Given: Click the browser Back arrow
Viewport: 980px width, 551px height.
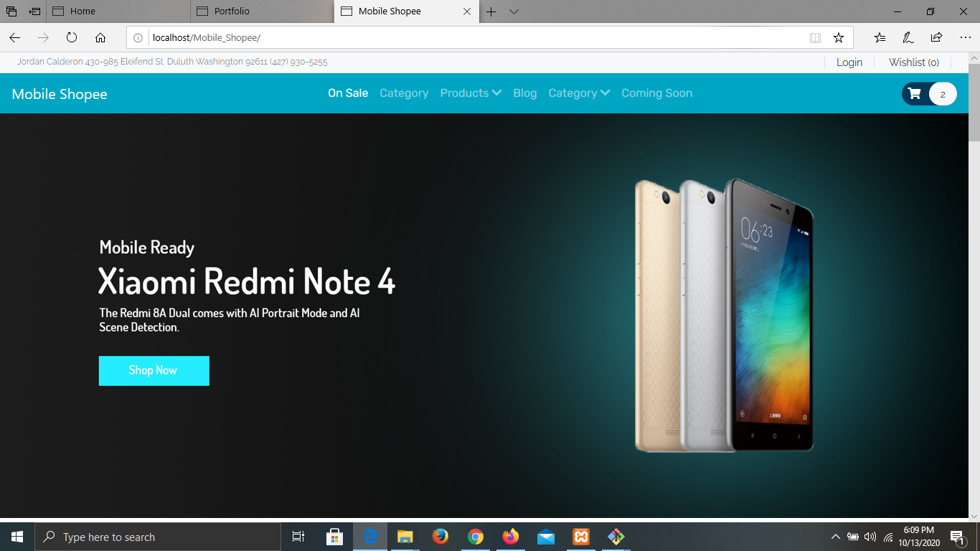Looking at the screenshot, I should click(x=15, y=37).
